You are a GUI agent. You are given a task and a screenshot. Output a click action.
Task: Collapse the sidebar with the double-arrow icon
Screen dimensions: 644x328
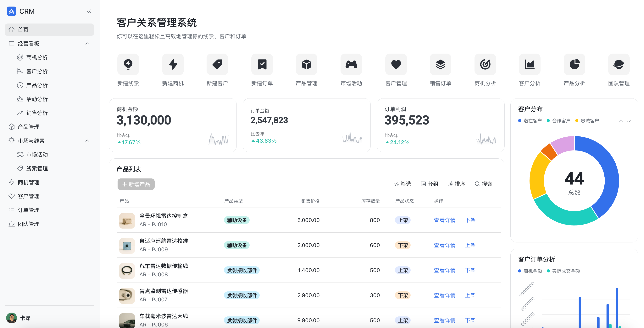[89, 11]
